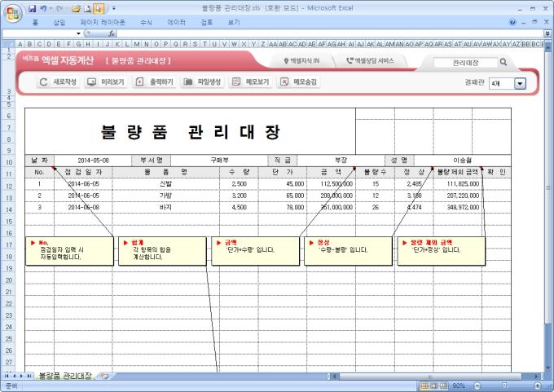Click the 출력하기 button

(x=155, y=82)
